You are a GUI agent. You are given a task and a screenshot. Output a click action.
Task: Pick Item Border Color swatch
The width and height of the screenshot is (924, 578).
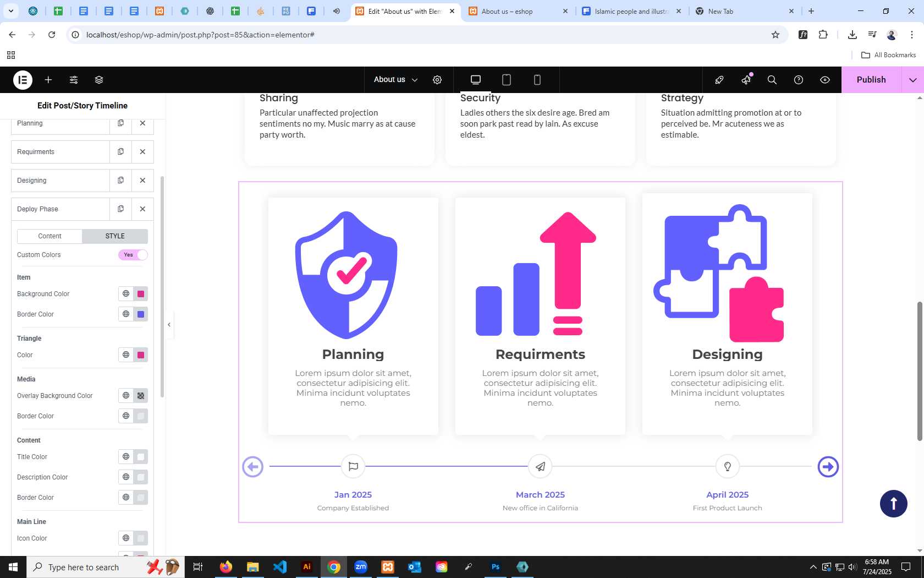pyautogui.click(x=141, y=314)
